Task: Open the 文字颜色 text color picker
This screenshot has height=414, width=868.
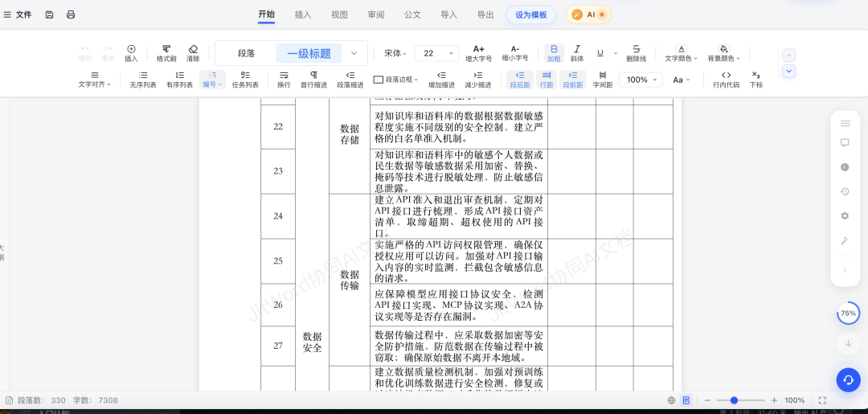Action: pos(682,53)
